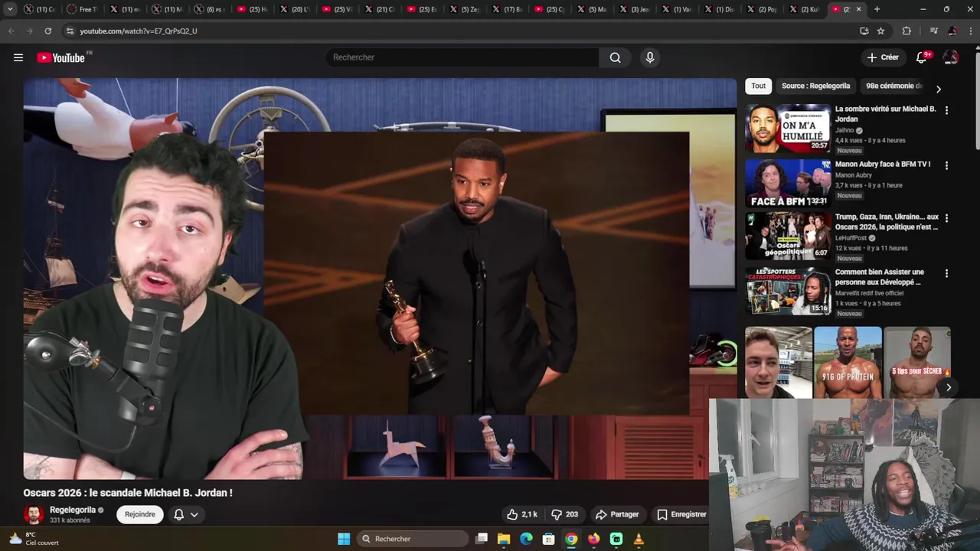Open the Chrome three-dot menu
The image size is (980, 551).
point(971,31)
